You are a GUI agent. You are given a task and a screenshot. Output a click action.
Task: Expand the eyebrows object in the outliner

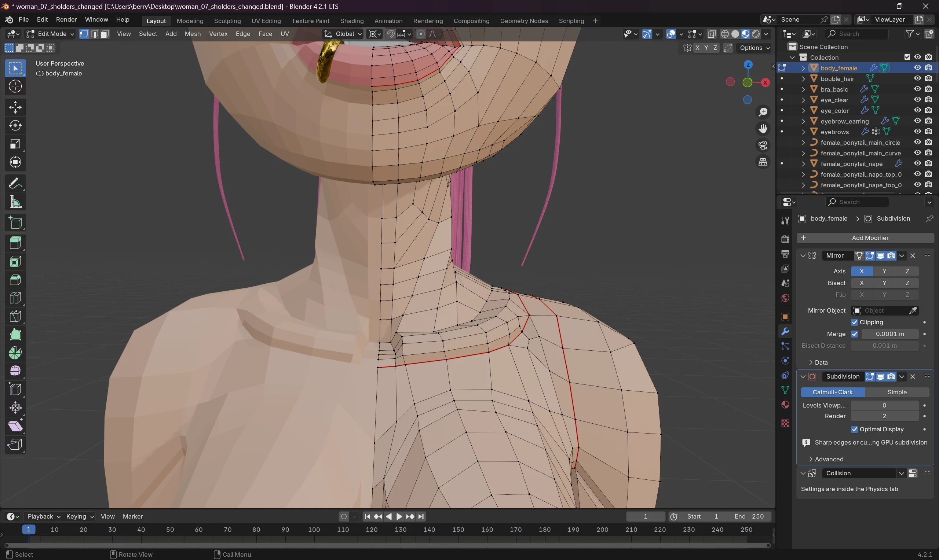(803, 132)
